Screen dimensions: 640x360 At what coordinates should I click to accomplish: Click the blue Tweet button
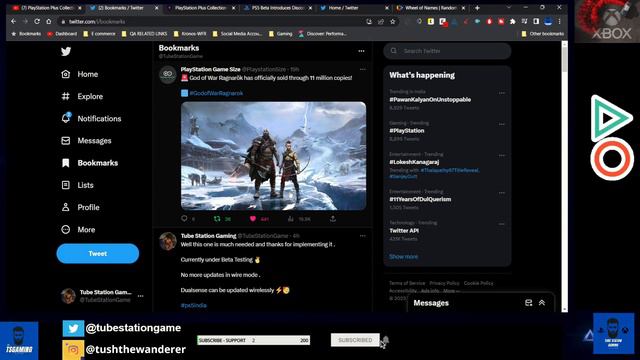[98, 253]
